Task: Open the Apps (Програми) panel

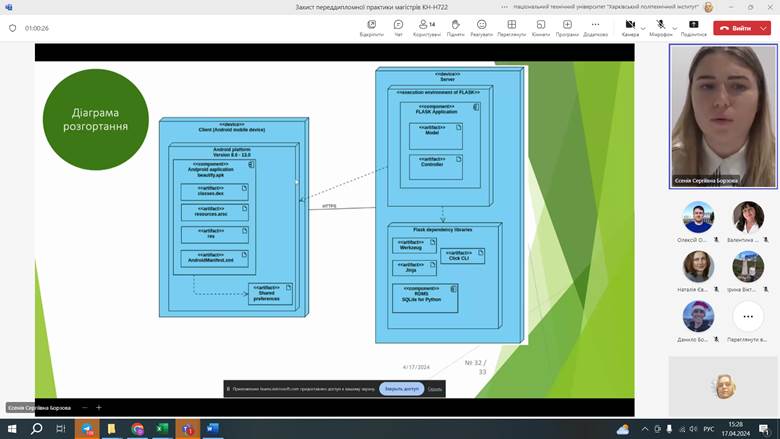Action: click(567, 25)
